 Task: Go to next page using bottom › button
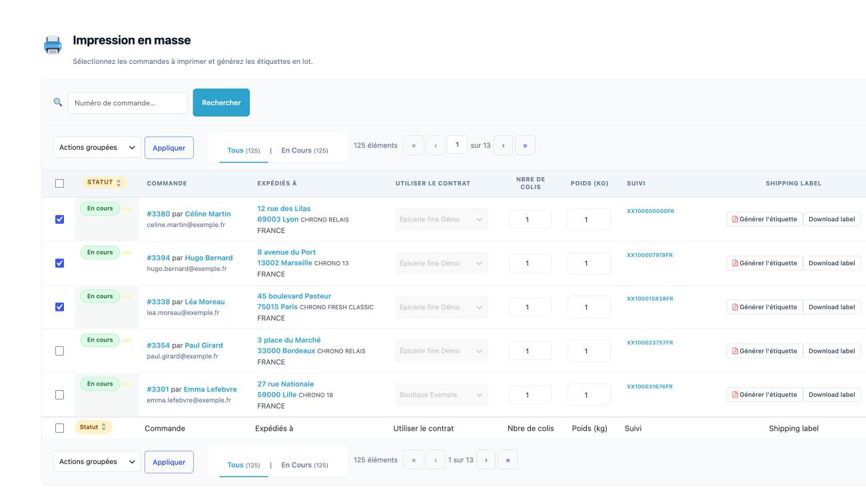(x=486, y=460)
